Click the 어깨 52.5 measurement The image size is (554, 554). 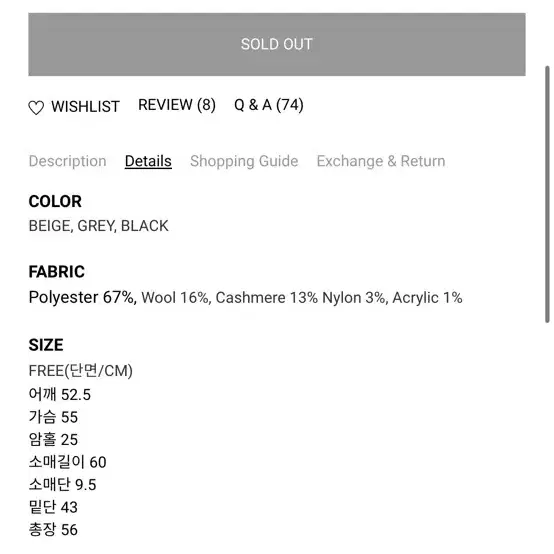(x=60, y=394)
